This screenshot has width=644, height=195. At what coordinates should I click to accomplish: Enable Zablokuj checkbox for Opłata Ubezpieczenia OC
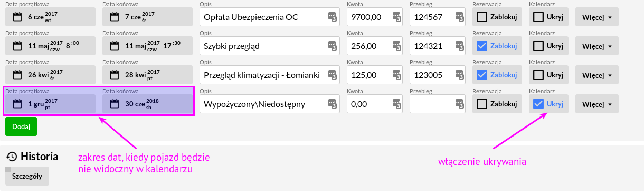482,17
